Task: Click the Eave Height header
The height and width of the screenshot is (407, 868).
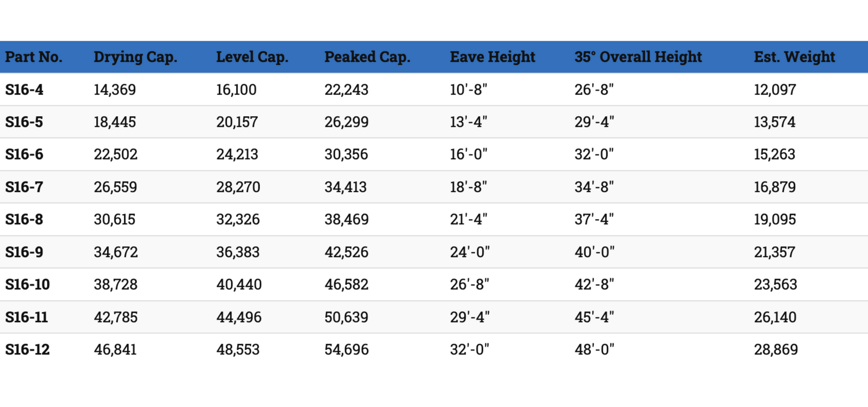Action: tap(493, 57)
